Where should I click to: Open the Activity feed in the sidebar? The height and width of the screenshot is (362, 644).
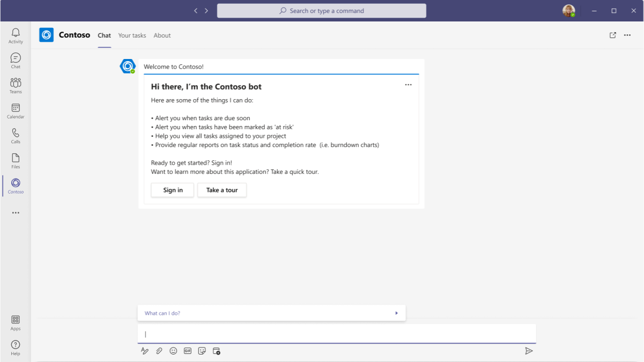pos(16,36)
